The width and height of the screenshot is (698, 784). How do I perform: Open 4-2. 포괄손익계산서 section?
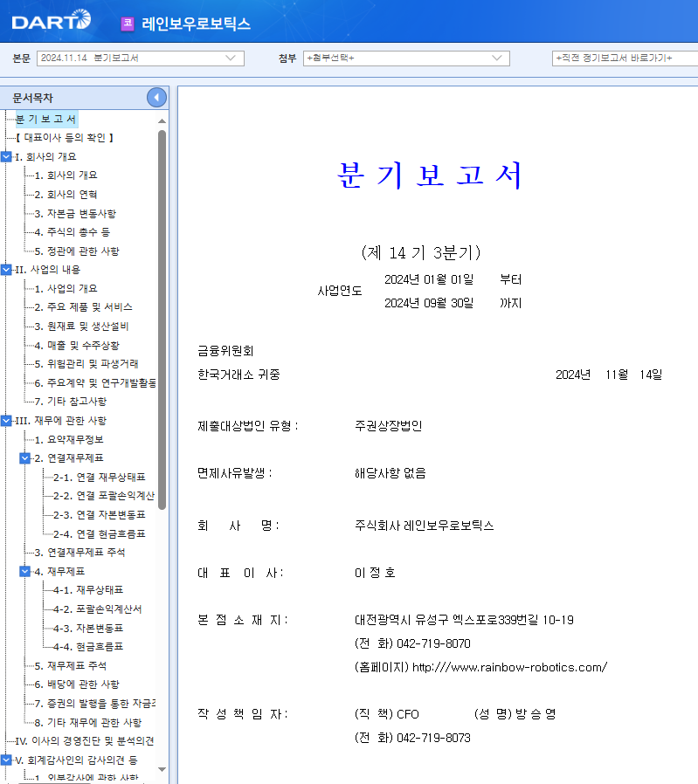click(98, 609)
